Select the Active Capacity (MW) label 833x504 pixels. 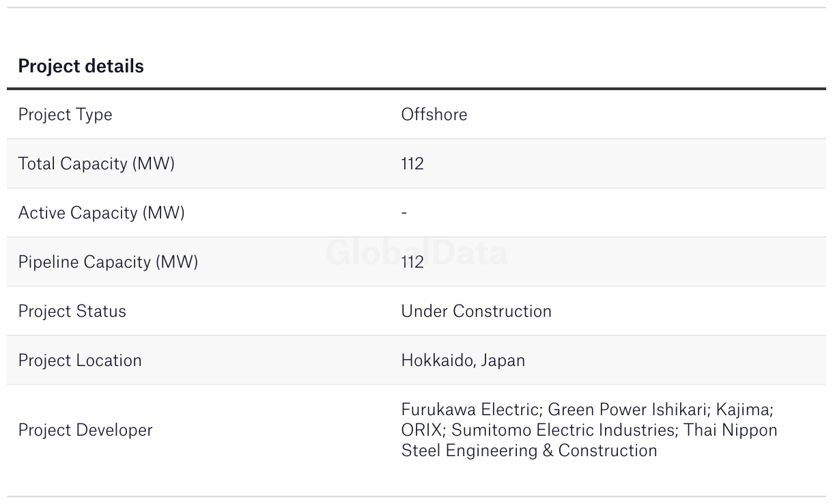click(x=101, y=213)
